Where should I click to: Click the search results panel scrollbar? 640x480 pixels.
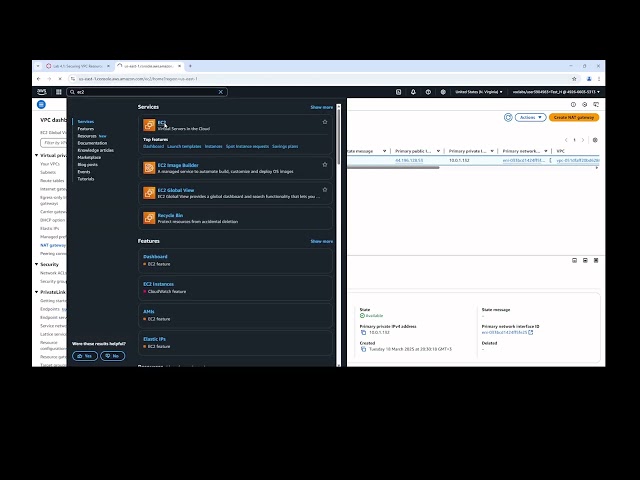tap(338, 137)
